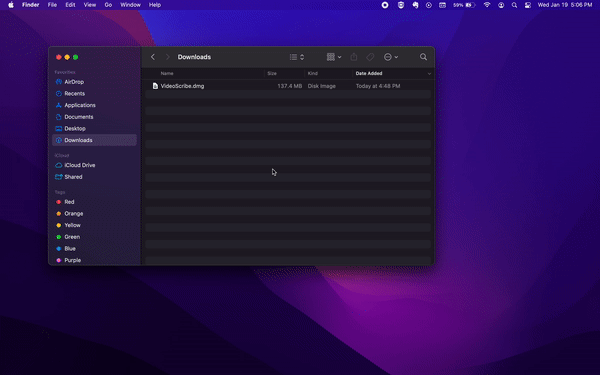Open Documents in the sidebar
Viewport: 600px width, 375px height.
click(94, 117)
